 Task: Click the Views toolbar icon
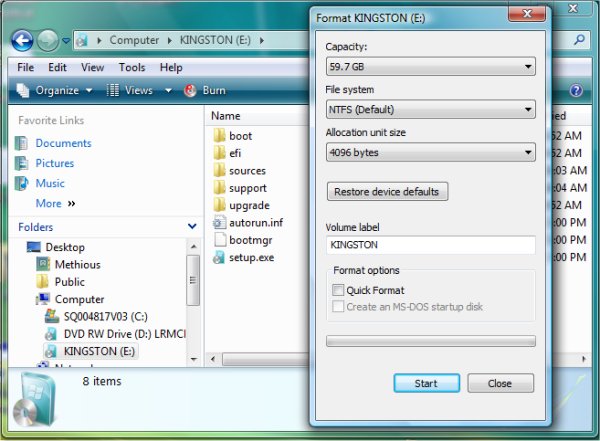(x=112, y=91)
